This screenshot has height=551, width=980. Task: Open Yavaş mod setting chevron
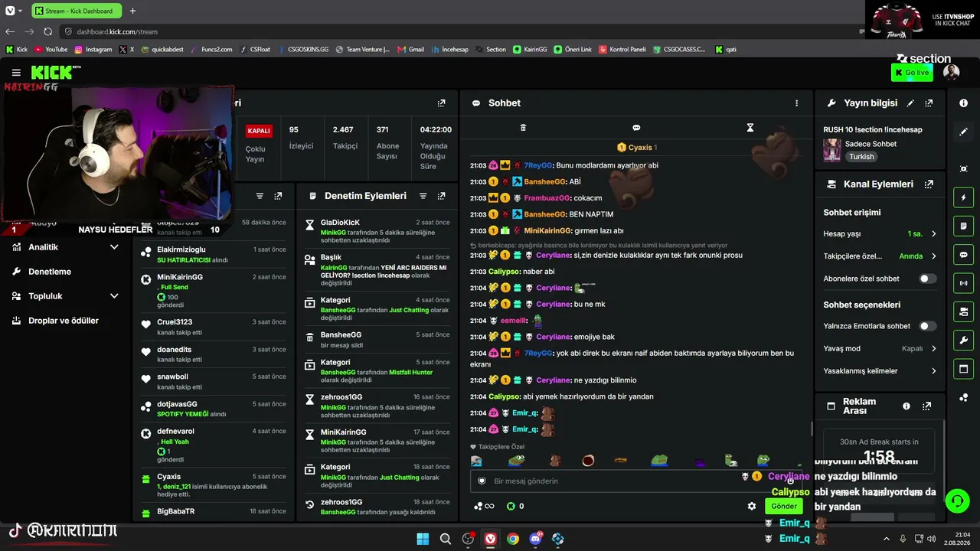pos(933,349)
